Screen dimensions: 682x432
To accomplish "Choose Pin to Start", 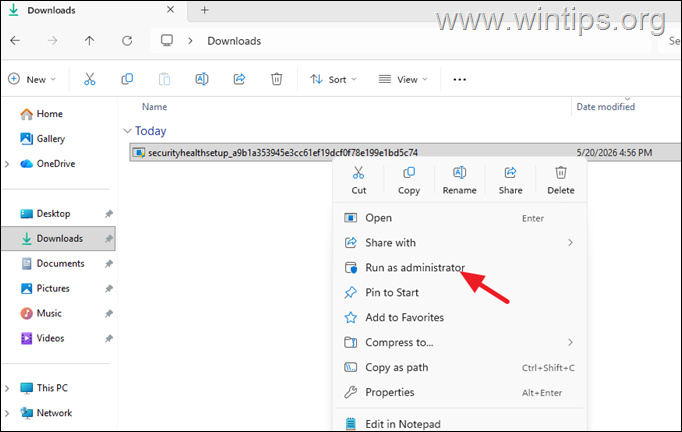I will [x=459, y=292].
